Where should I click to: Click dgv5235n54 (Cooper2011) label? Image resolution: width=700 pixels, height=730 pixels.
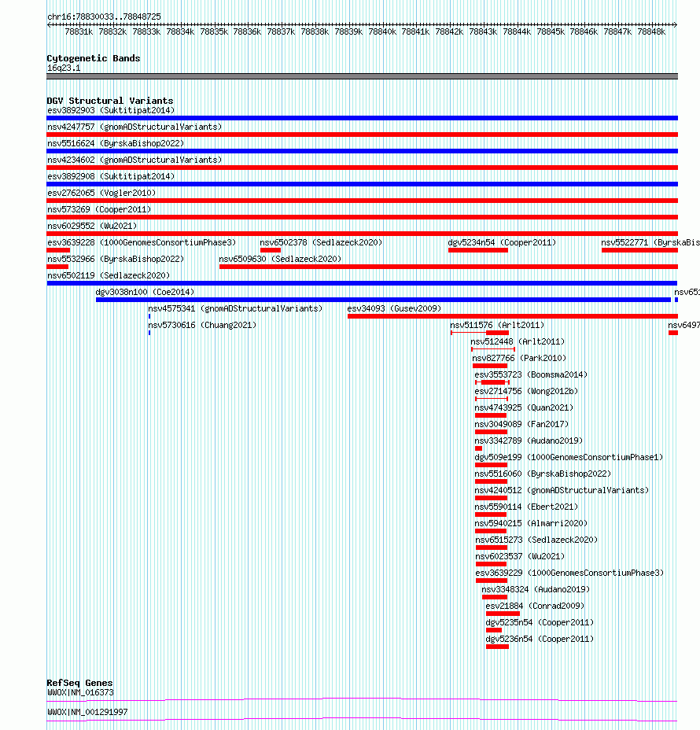tap(540, 622)
